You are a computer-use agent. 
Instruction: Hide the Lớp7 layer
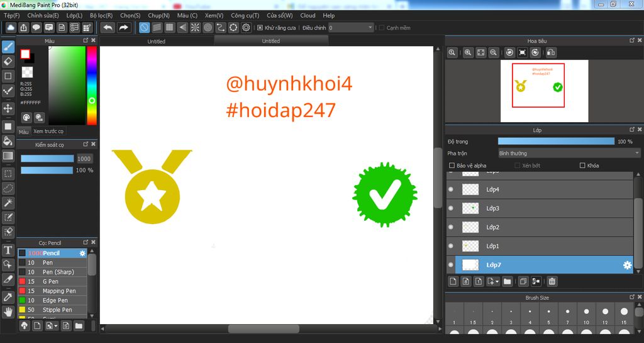pos(451,265)
